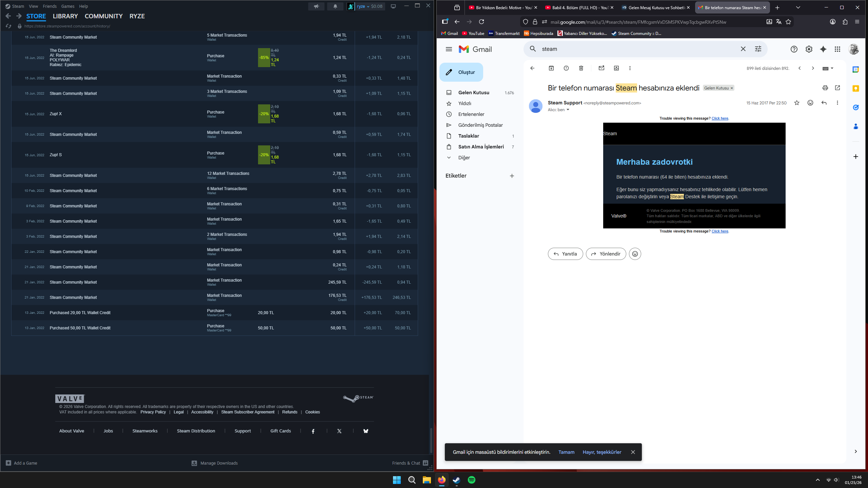
Task: Open File Explorer from the taskbar
Action: click(x=427, y=480)
